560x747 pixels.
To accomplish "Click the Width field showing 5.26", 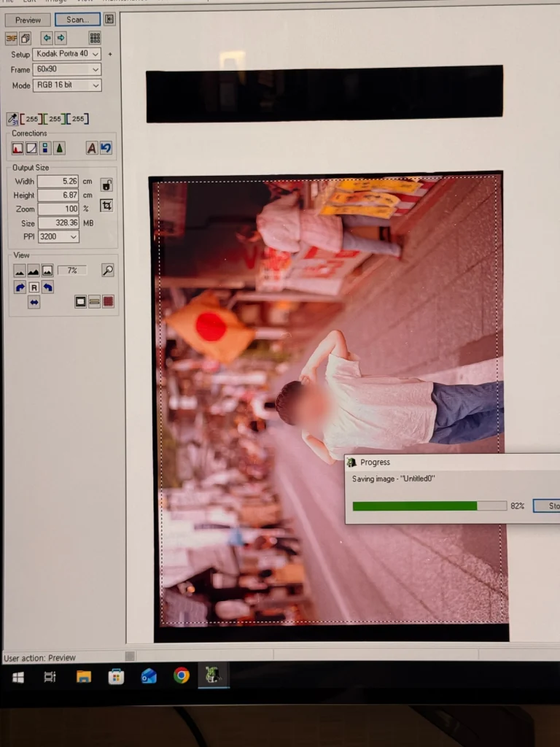I will click(58, 182).
